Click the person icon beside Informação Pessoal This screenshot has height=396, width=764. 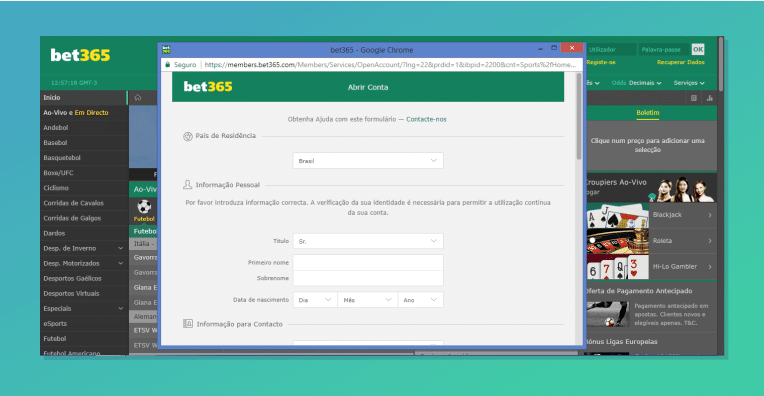click(x=188, y=185)
